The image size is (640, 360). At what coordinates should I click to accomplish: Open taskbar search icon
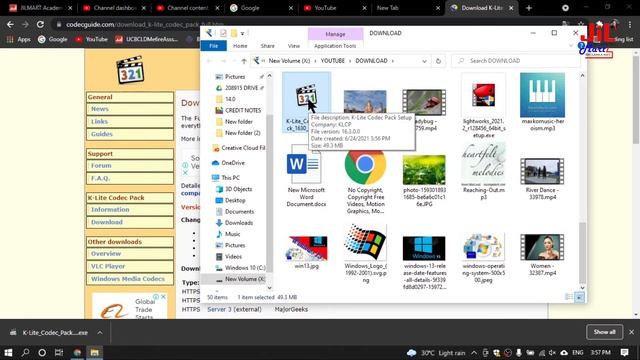[25, 352]
